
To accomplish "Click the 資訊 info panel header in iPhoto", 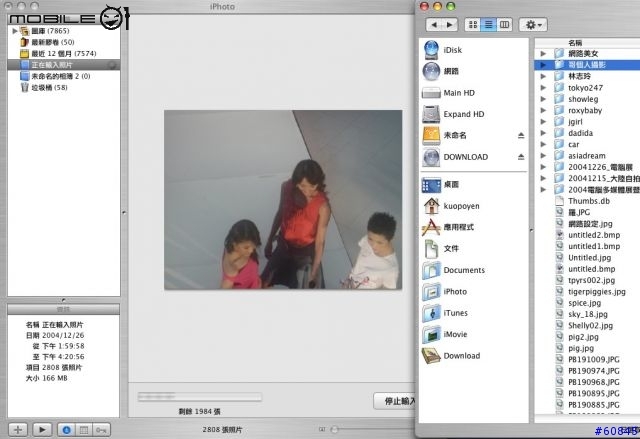I will (63, 309).
